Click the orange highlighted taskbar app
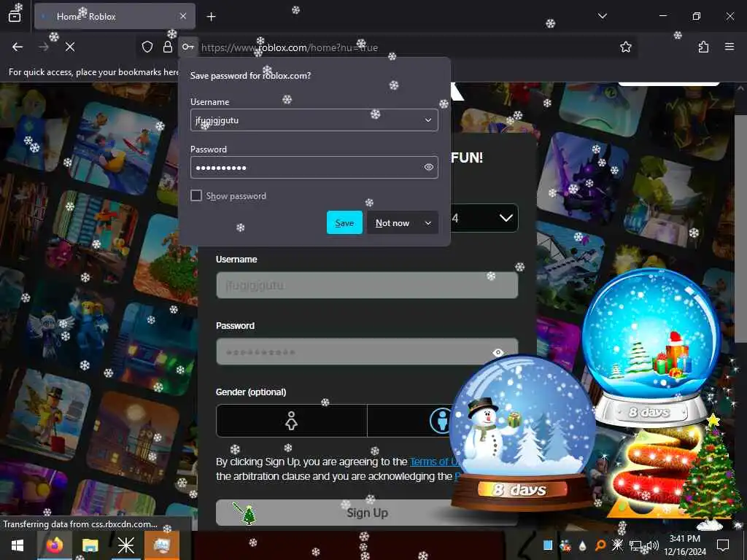This screenshot has width=747, height=560. pos(161,545)
